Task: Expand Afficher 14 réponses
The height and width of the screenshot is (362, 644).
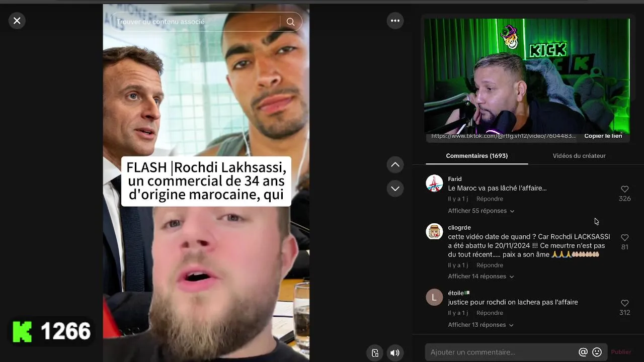Action: (x=481, y=276)
